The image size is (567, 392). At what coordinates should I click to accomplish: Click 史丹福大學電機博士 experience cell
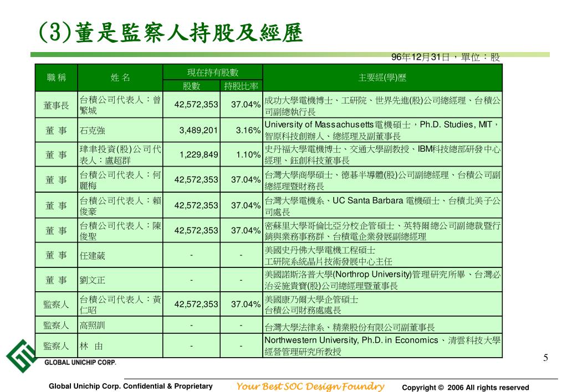point(382,154)
